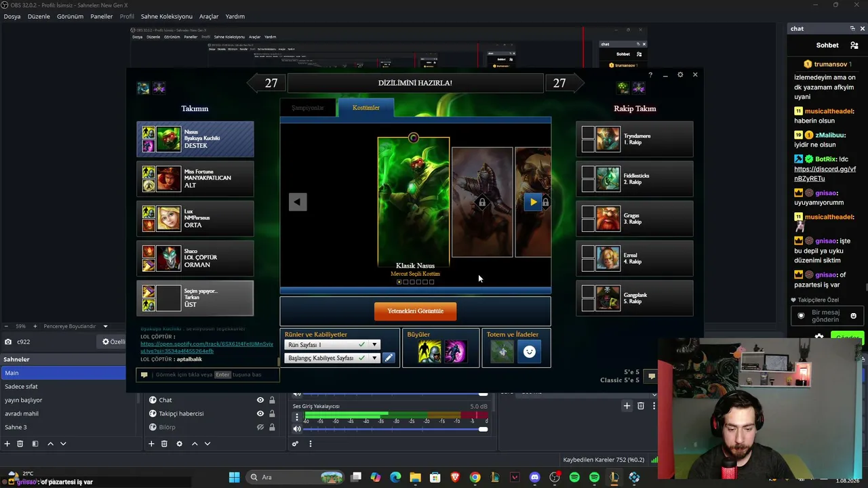Open the Sahne Koleksiyonu menu
Screen dimensions: 868x488
click(167, 16)
